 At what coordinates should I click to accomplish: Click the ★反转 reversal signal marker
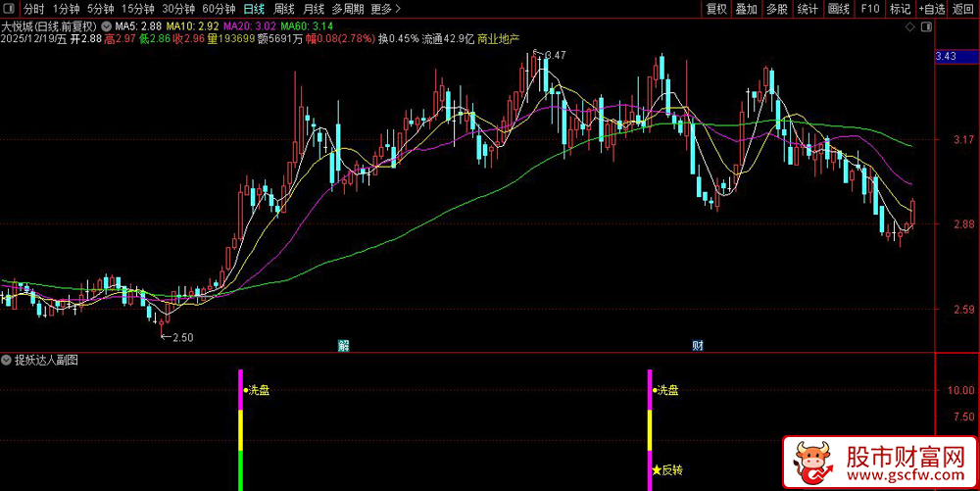pos(667,469)
